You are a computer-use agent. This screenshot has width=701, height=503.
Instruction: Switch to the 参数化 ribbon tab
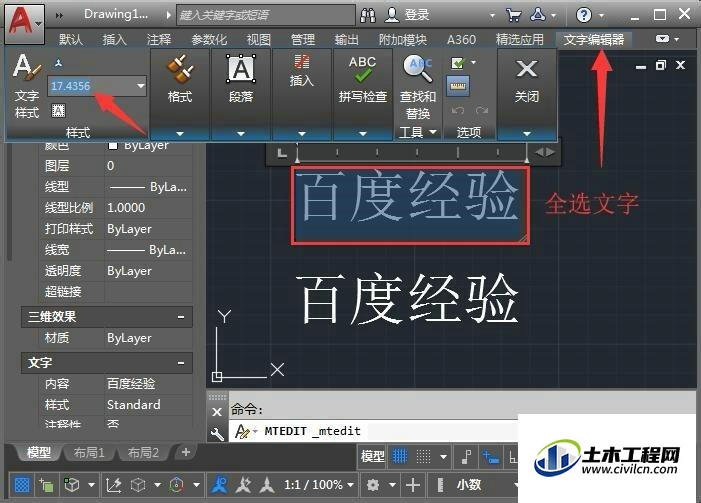tap(209, 40)
